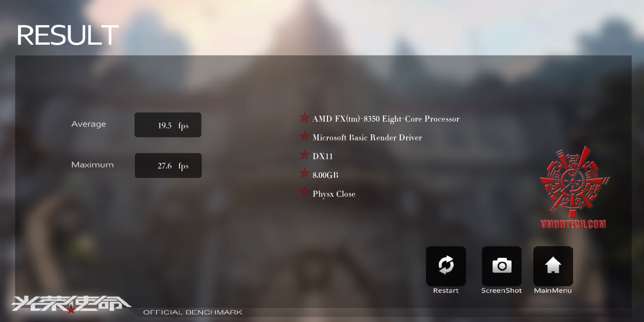
Task: Click the red star next to Physx Close
Action: [x=304, y=192]
